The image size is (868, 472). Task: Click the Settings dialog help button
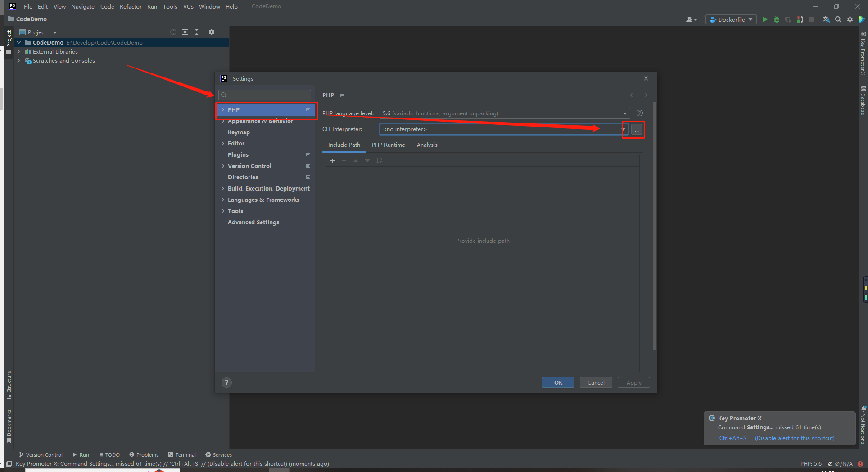coord(226,382)
